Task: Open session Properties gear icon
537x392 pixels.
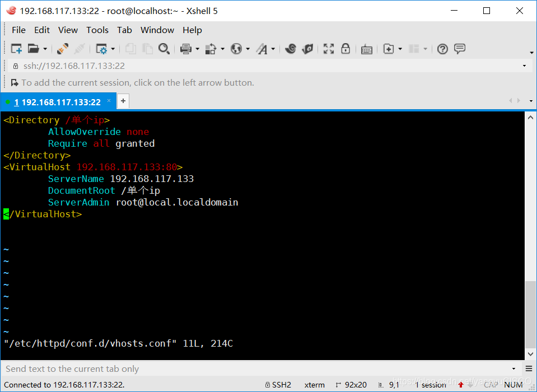Action: 101,49
